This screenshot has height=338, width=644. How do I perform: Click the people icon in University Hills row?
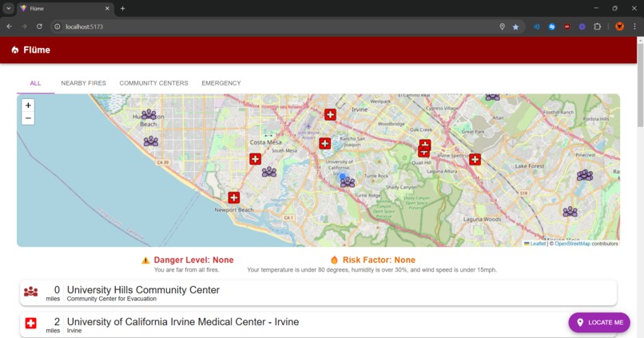click(x=31, y=292)
